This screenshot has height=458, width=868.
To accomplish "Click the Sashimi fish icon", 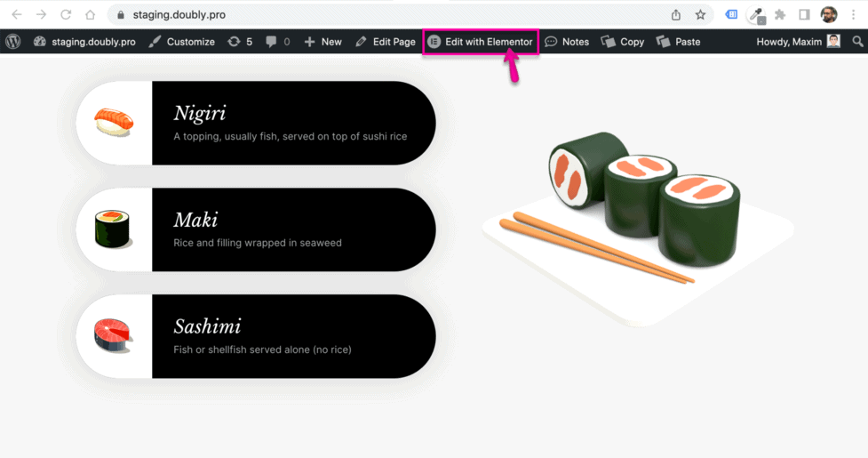I will [x=113, y=335].
